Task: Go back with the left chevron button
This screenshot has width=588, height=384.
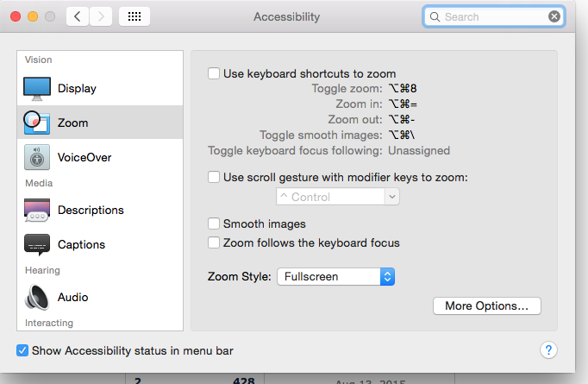Action: [78, 16]
